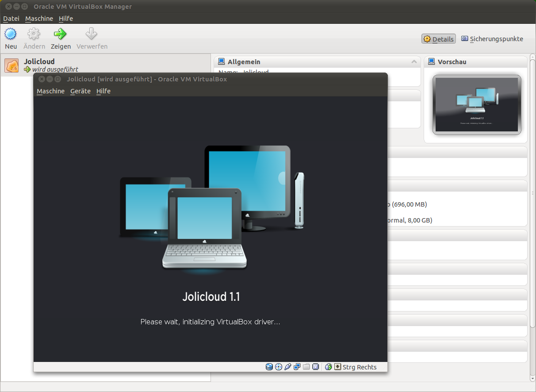Screen dimensions: 536x392
Task: Click the USB devices status icon
Action: pyautogui.click(x=287, y=367)
